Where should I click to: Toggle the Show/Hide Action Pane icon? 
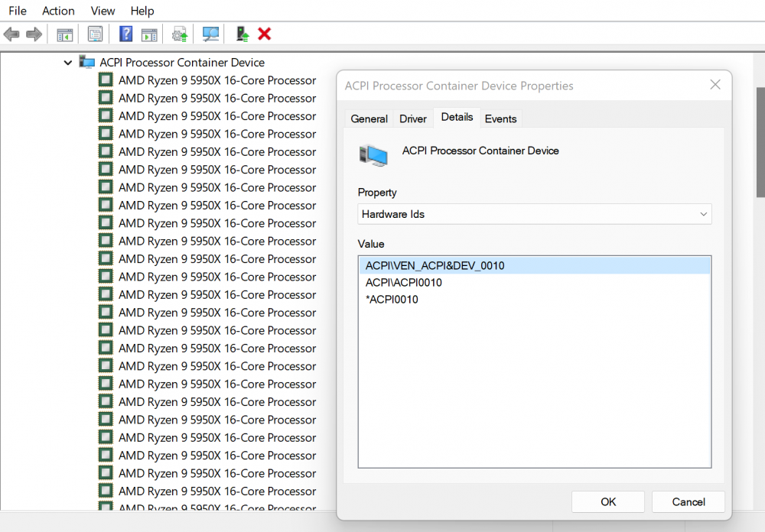point(149,34)
